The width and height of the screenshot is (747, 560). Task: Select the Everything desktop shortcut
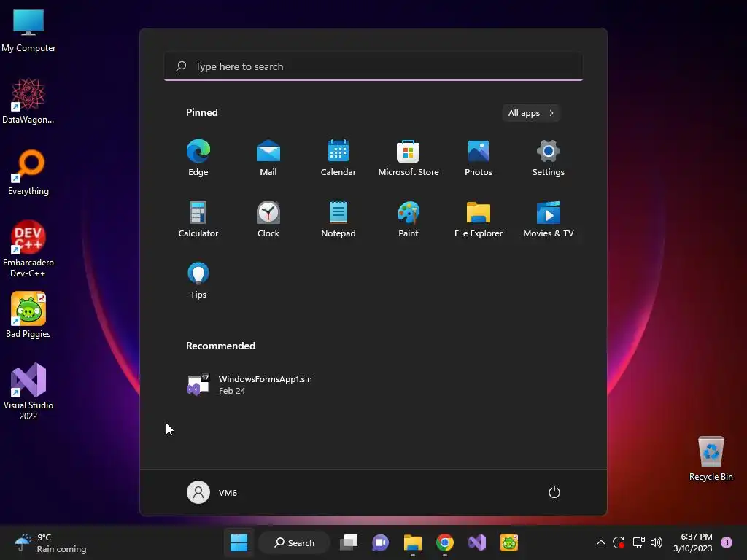(28, 172)
